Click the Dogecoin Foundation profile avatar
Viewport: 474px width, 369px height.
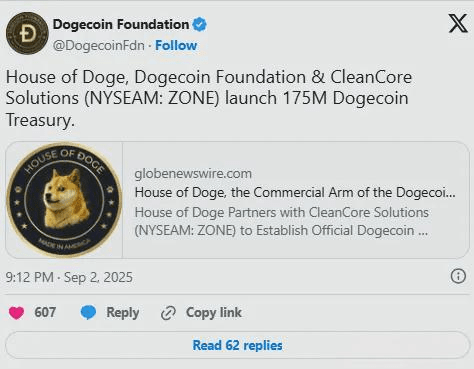point(27,33)
